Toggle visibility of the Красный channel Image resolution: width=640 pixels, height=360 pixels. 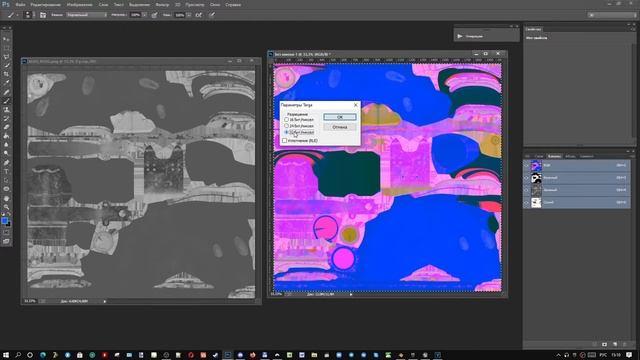527,178
